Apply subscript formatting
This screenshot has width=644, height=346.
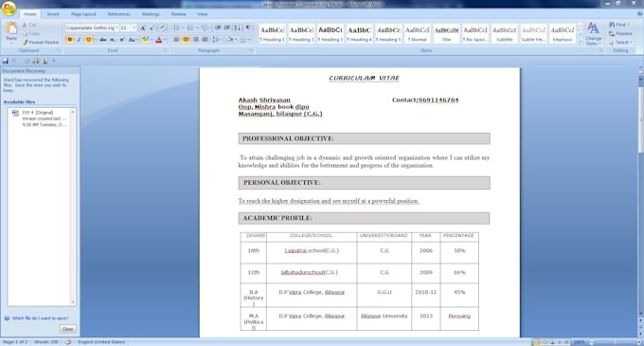tap(113, 40)
